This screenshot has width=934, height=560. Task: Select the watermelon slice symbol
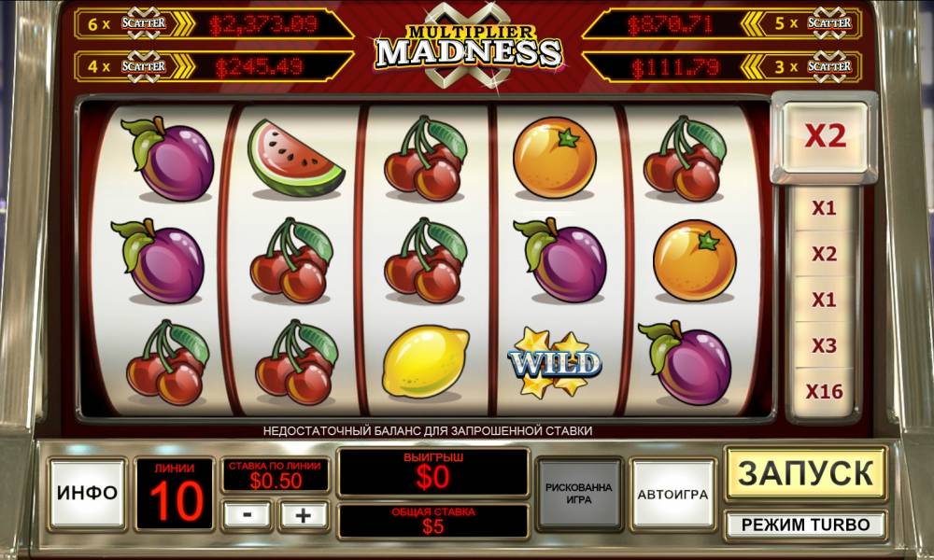295,158
